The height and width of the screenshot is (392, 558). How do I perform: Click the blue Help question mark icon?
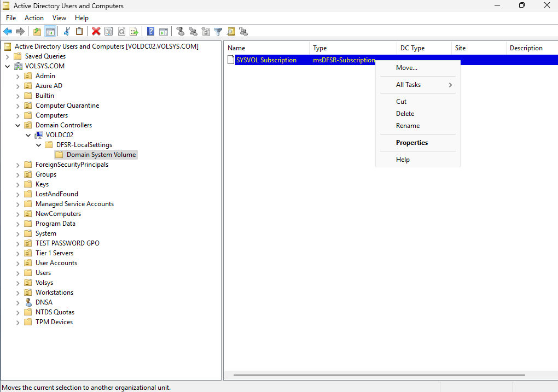pos(150,32)
